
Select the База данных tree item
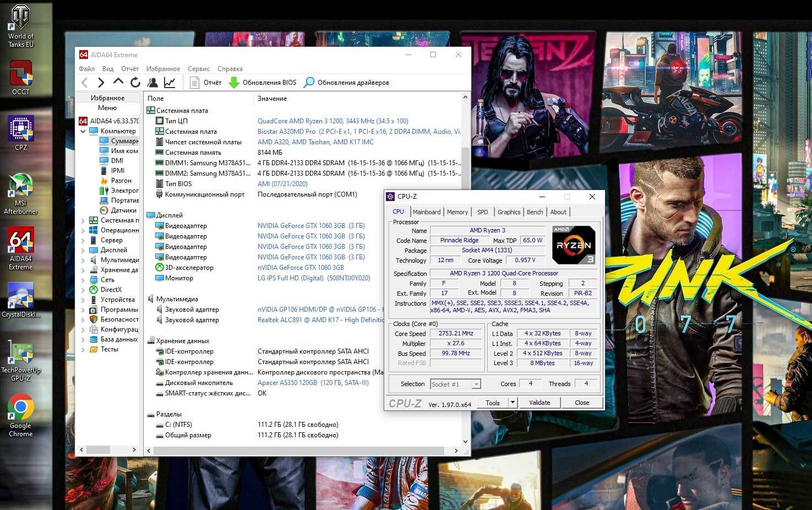pyautogui.click(x=114, y=339)
